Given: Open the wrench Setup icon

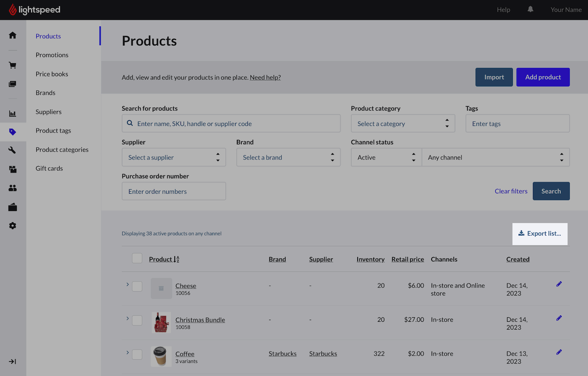Looking at the screenshot, I should tap(13, 150).
